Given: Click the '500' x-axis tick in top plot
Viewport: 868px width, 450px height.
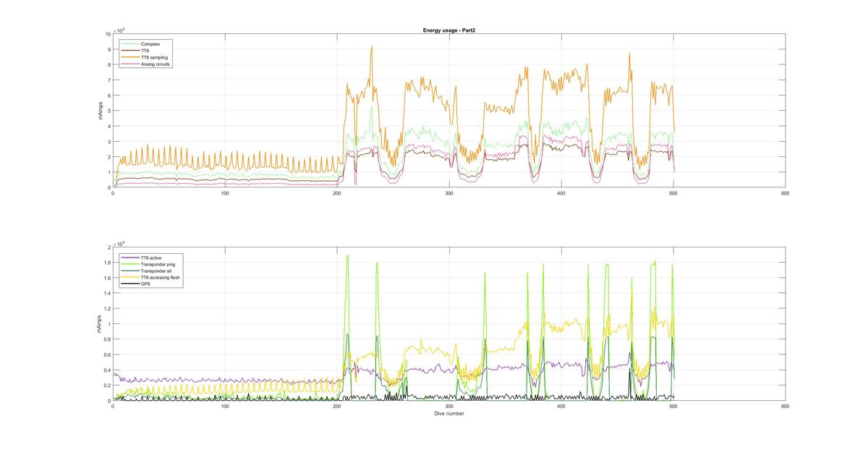Looking at the screenshot, I should click(x=673, y=193).
